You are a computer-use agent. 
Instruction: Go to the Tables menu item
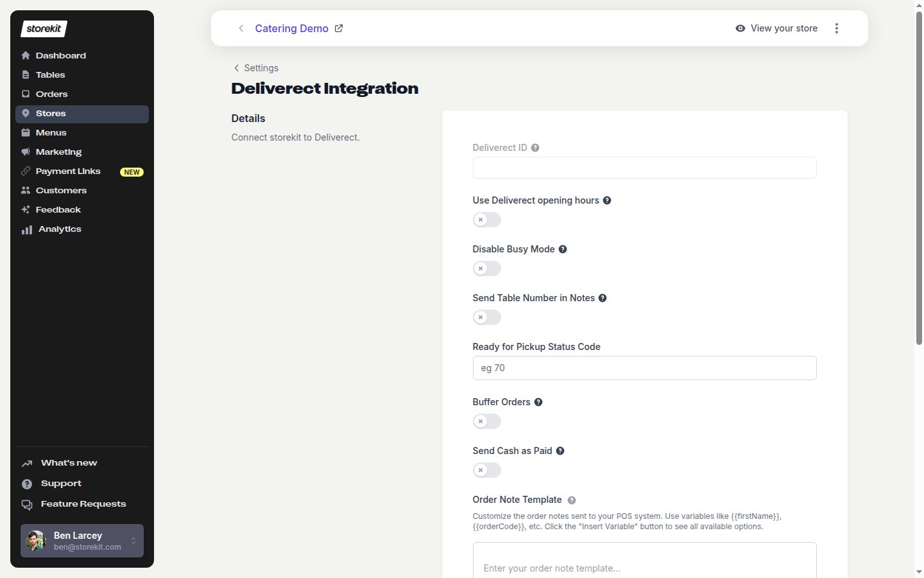(x=82, y=75)
